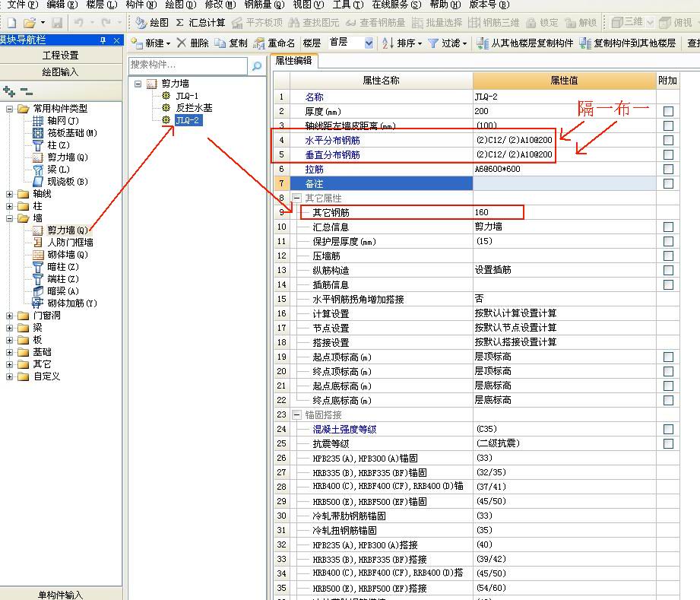The width and height of the screenshot is (700, 600).
Task: Check 附加 box for 汇总信息 row
Action: [668, 227]
